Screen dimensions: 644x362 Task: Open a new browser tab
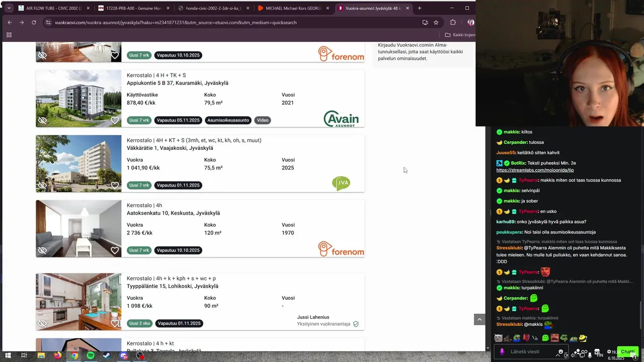tap(420, 8)
